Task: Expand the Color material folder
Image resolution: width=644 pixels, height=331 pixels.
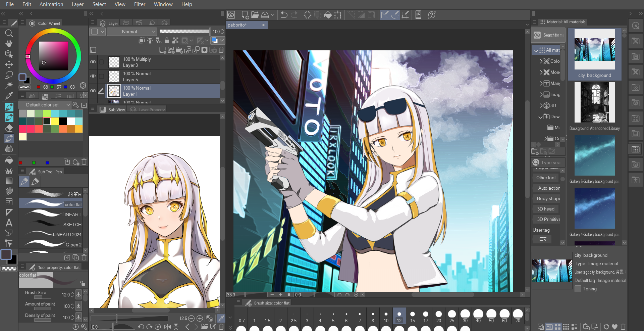Action: coord(541,61)
